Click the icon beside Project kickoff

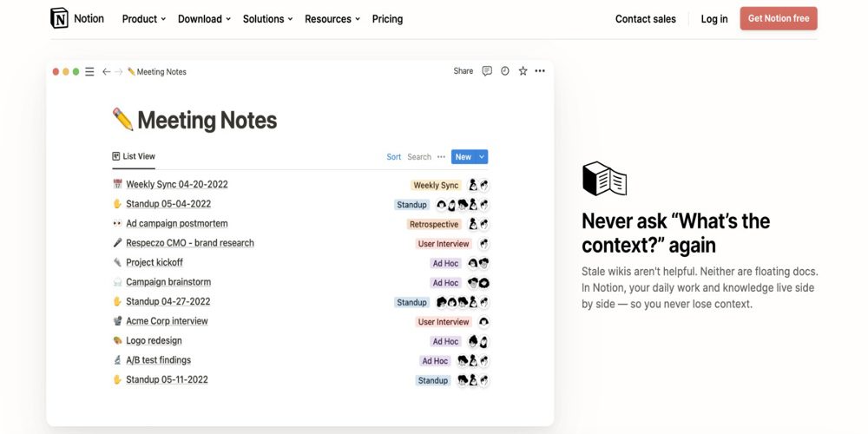point(117,262)
